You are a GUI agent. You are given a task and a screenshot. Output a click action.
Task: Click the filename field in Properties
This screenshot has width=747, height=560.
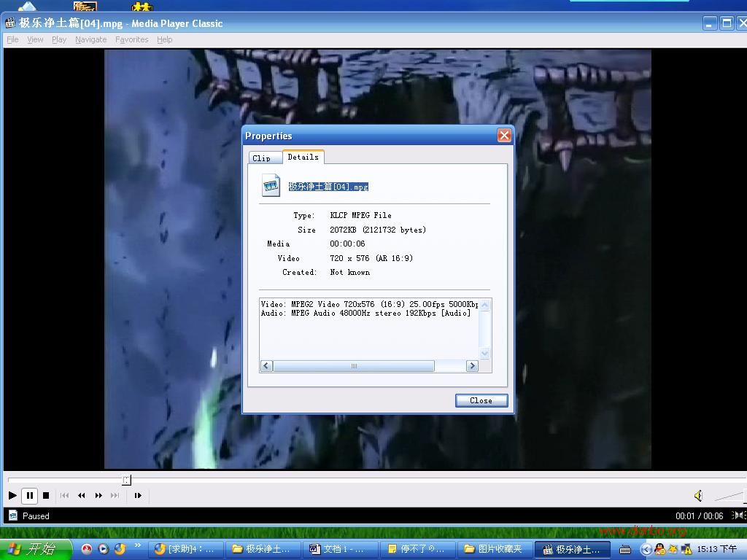point(328,187)
